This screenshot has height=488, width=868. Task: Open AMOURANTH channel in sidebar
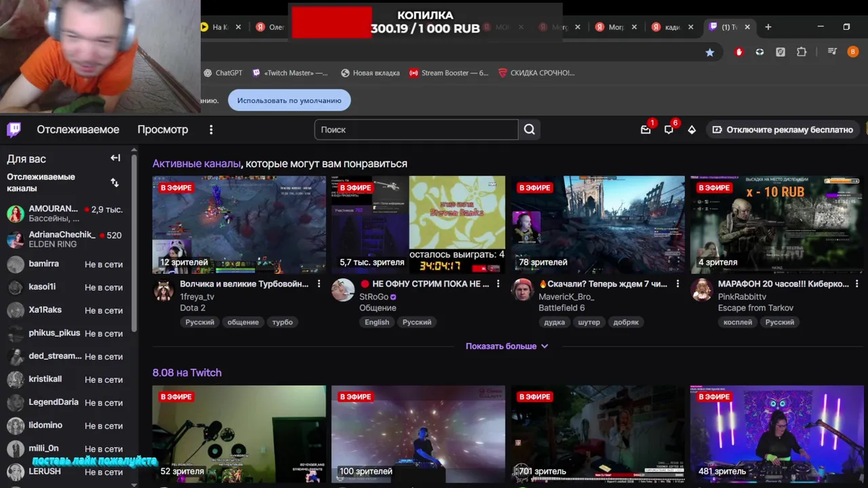click(x=66, y=213)
